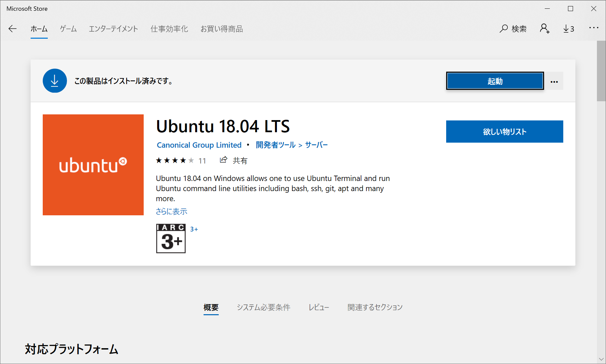Click the Ubuntu 18.04 LTS title

(x=223, y=126)
